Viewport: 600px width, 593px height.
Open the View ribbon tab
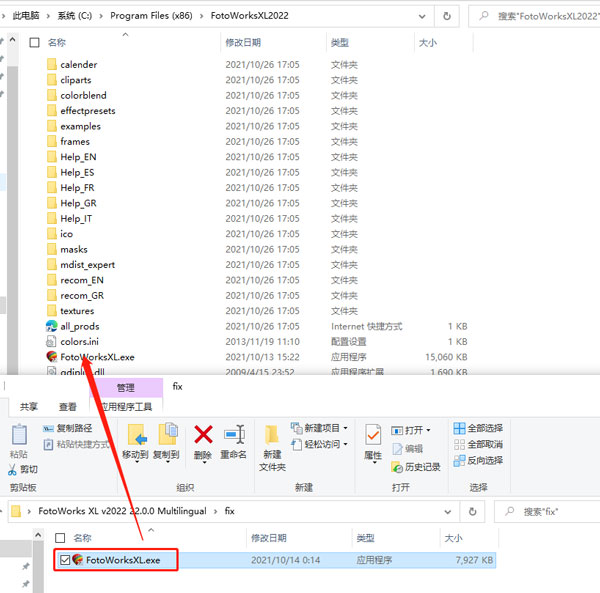[x=68, y=407]
